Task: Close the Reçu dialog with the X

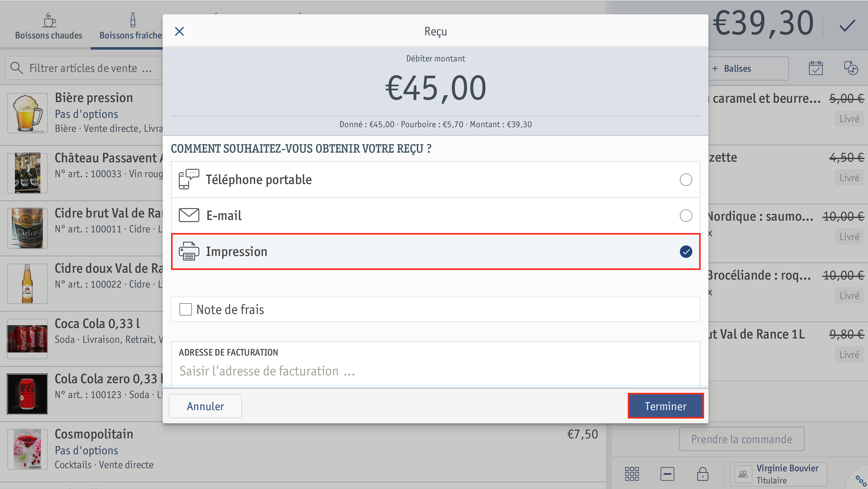Action: (x=179, y=31)
